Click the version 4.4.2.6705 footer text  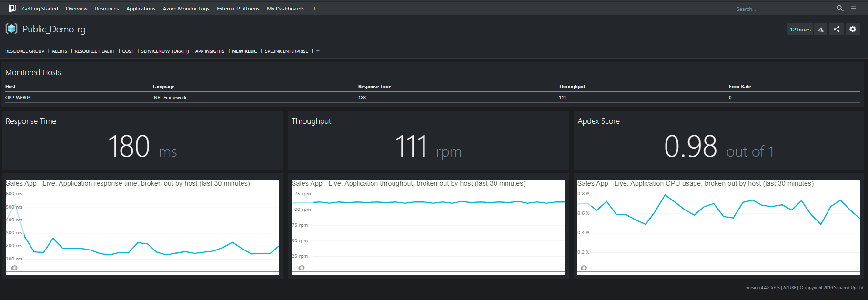(763, 288)
